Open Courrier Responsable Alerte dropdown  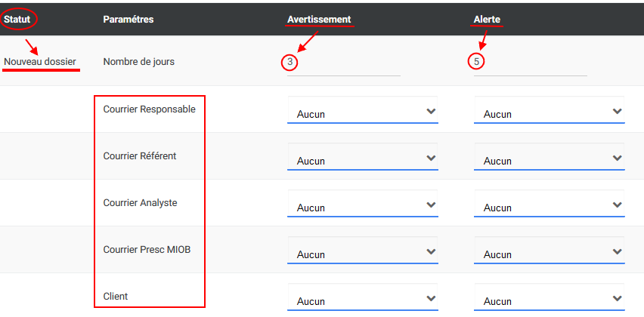549,109
